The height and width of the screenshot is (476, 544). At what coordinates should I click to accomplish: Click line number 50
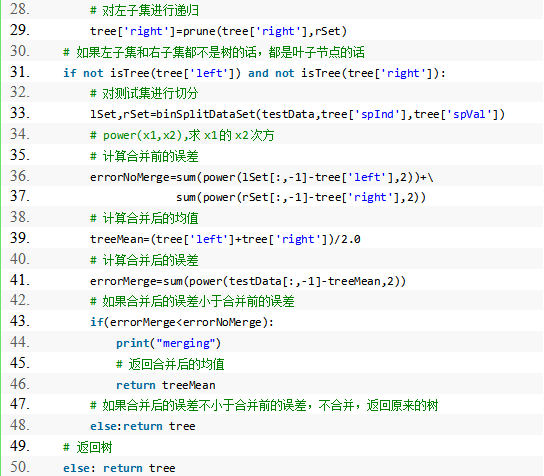(20, 467)
